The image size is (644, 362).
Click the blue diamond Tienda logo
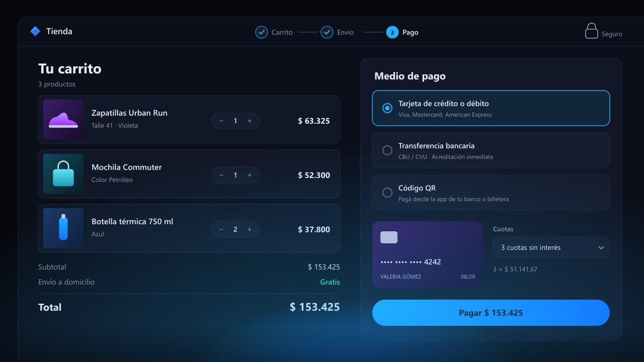coord(35,31)
